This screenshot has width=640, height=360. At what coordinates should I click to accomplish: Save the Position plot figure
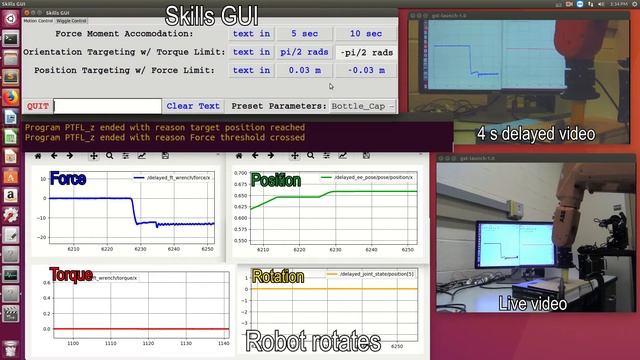tap(366, 156)
